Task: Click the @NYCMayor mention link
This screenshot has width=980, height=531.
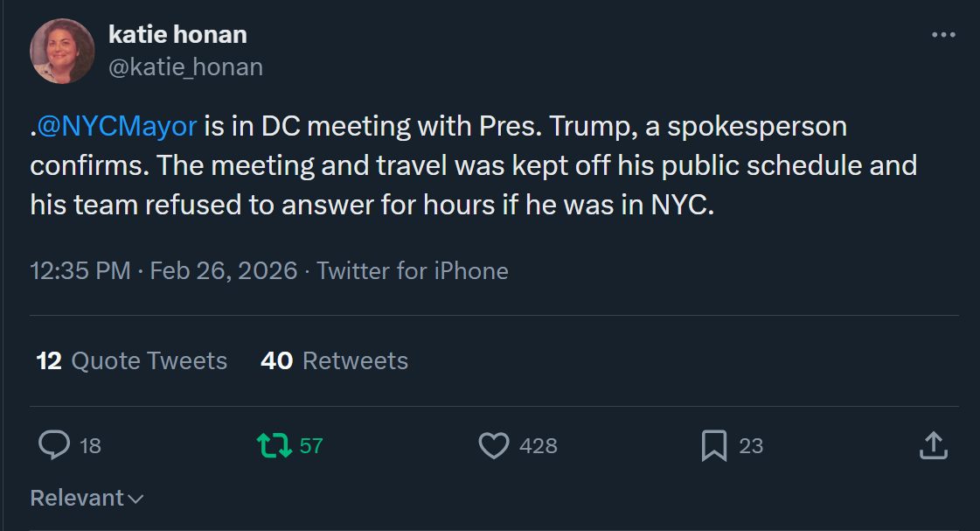Action: 117,126
